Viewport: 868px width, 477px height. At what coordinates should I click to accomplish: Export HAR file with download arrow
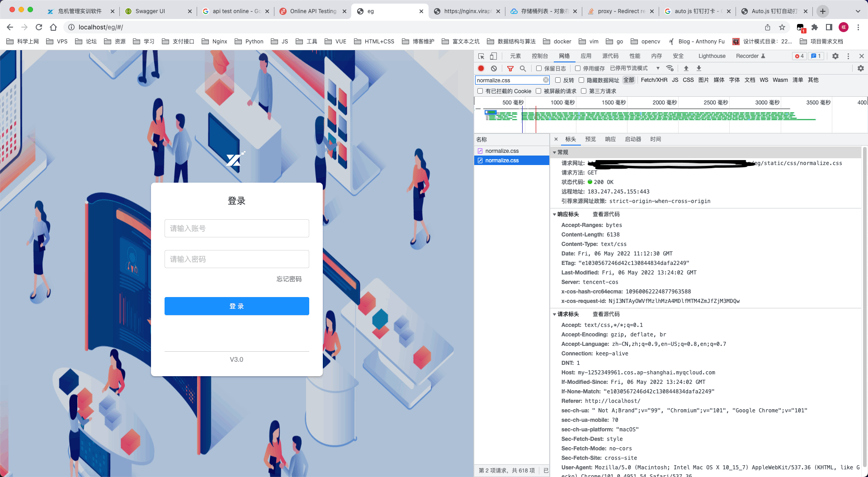click(x=699, y=68)
